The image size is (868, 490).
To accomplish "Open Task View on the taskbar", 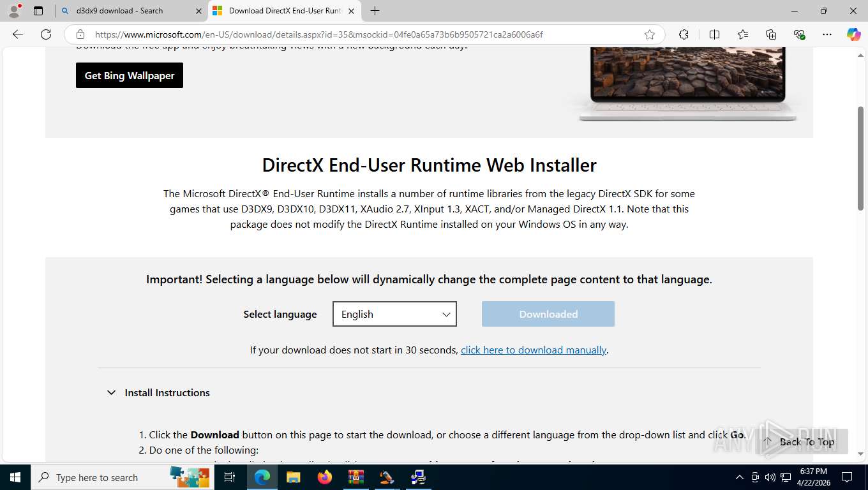I will [230, 477].
